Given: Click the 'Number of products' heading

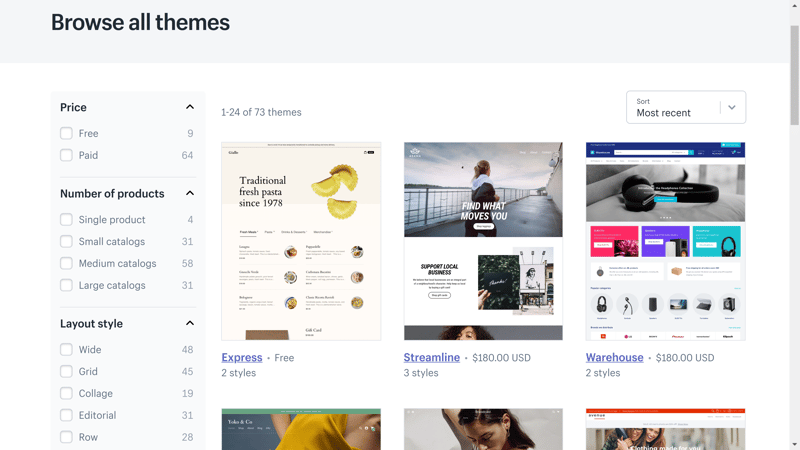Looking at the screenshot, I should (112, 193).
